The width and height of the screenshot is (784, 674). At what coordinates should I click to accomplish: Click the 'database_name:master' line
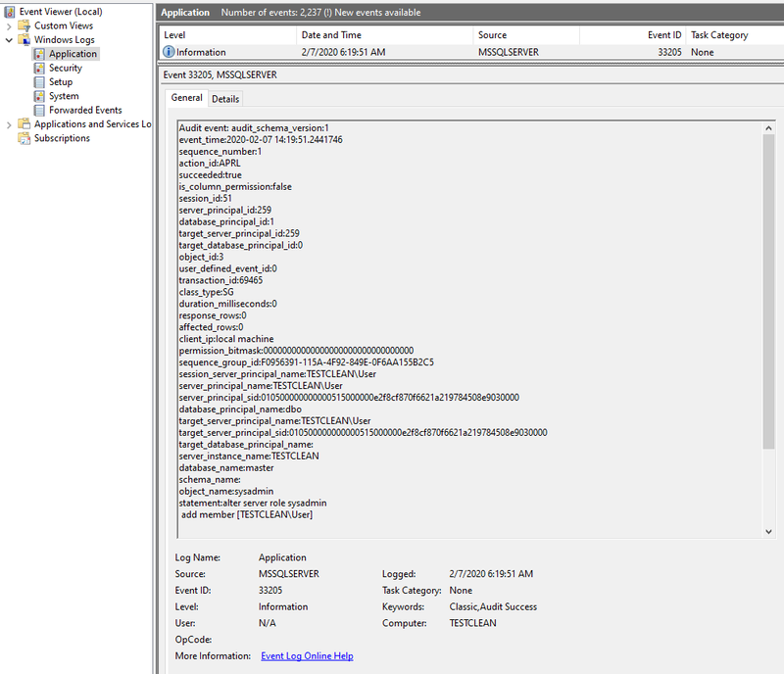[x=226, y=468]
